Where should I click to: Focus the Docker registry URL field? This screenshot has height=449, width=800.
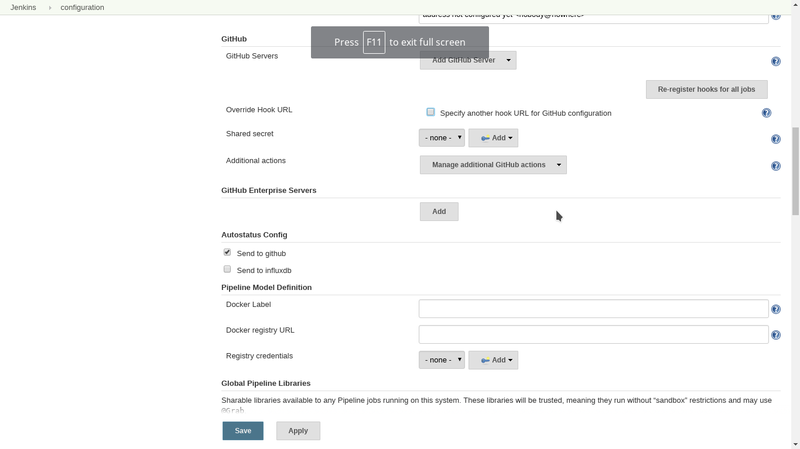click(x=593, y=334)
